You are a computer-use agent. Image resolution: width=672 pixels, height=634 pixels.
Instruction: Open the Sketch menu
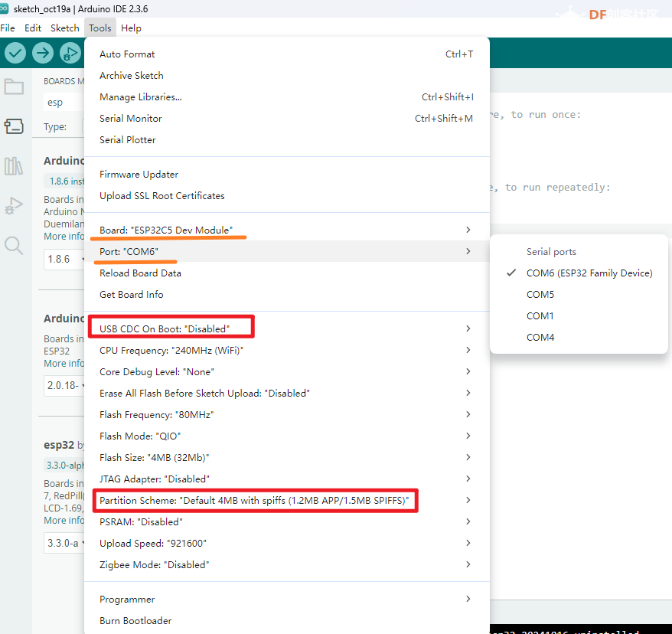pos(64,28)
